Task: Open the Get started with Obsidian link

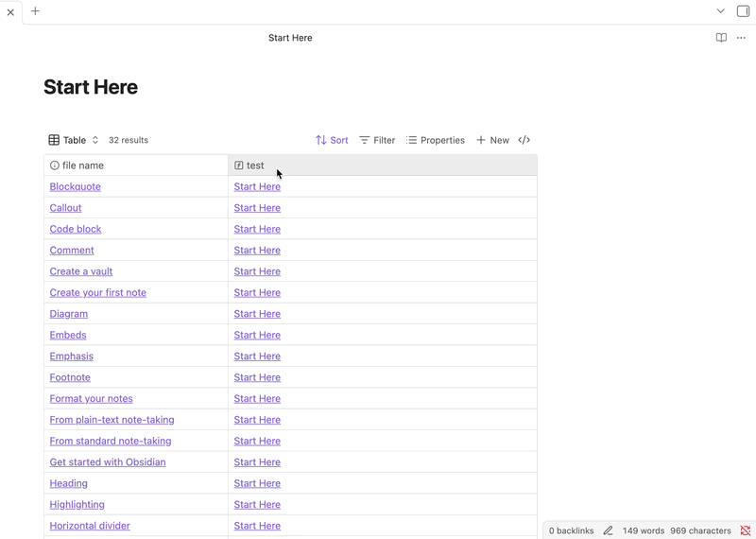Action: coord(107,462)
